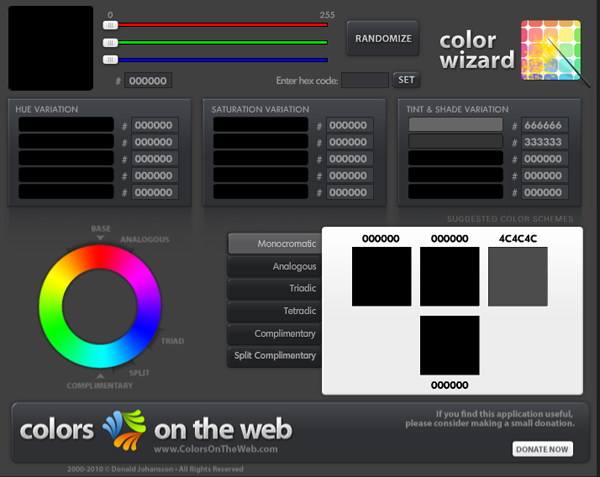The image size is (600, 477).
Task: Select the Complimentary scheme tab
Action: 275,334
